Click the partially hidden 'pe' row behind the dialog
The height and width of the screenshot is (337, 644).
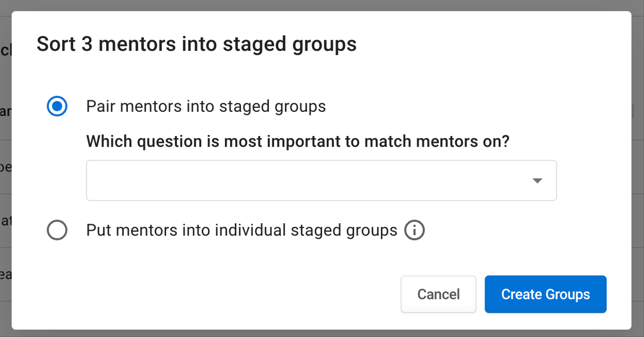tap(5, 167)
